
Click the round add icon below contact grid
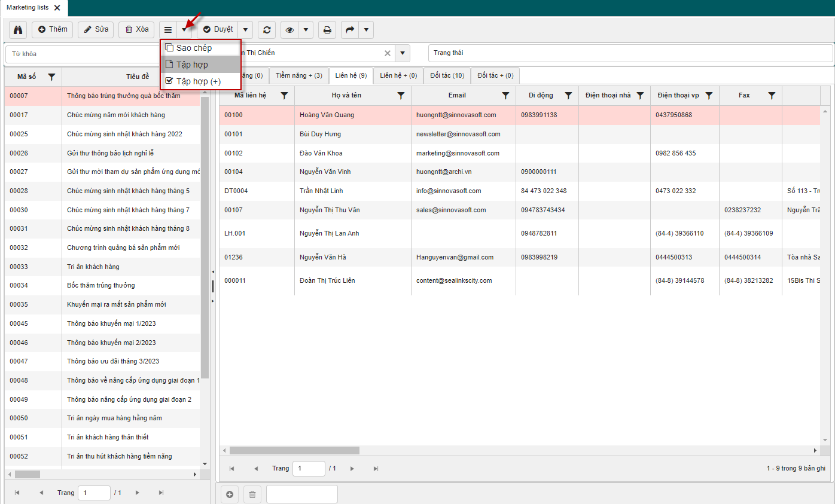(x=230, y=494)
